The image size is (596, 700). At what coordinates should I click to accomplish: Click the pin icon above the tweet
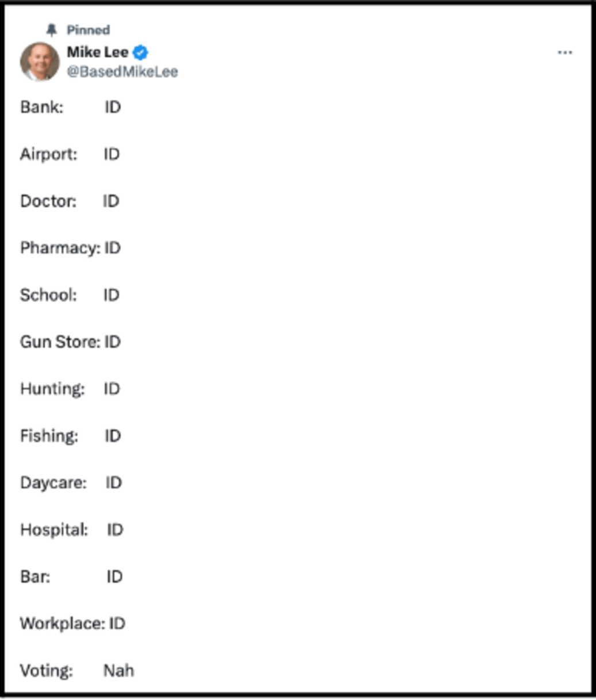click(x=52, y=29)
